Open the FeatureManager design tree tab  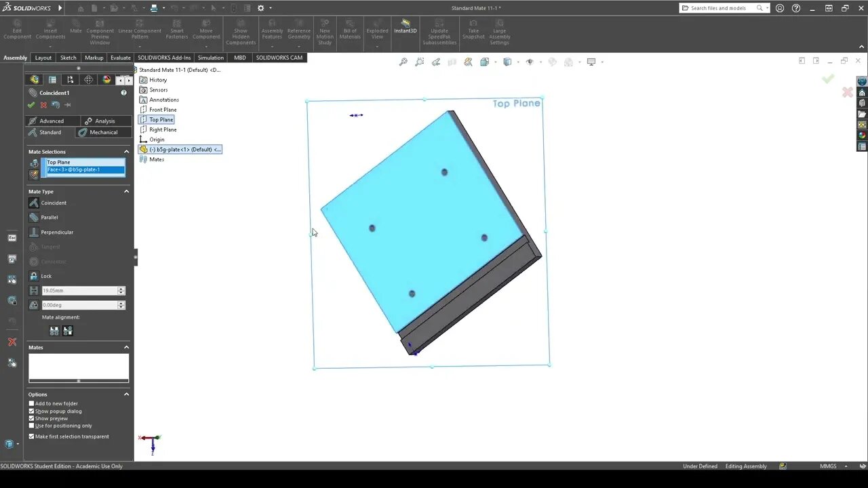[35, 80]
